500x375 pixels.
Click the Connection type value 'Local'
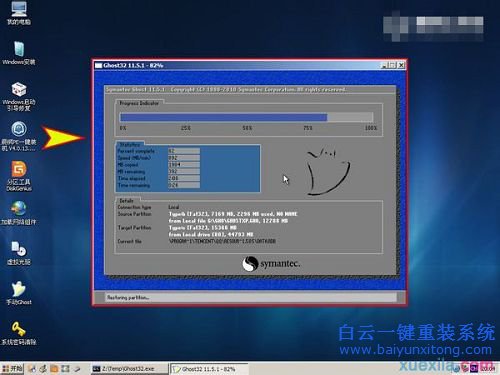click(174, 207)
